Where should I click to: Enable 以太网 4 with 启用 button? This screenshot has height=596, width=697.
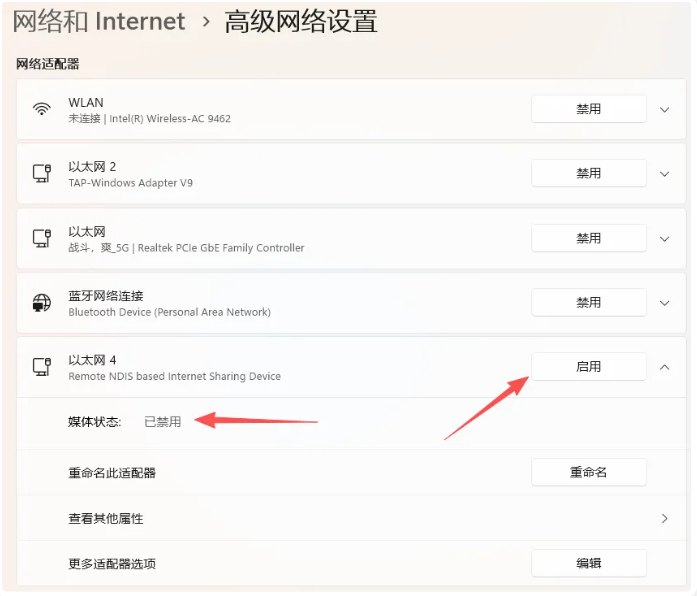589,367
